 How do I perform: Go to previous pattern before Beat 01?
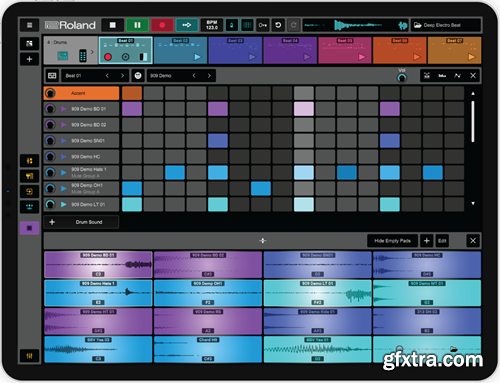[107, 76]
